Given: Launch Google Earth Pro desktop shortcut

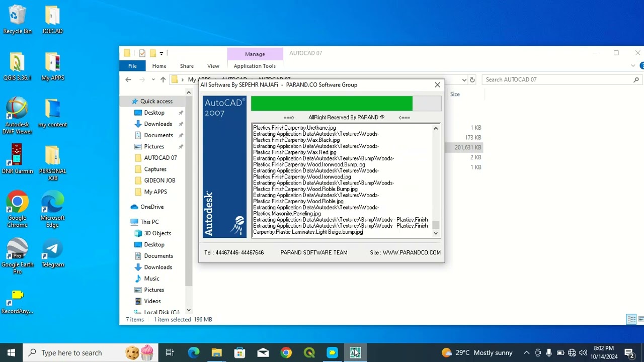Looking at the screenshot, I should (x=17, y=256).
